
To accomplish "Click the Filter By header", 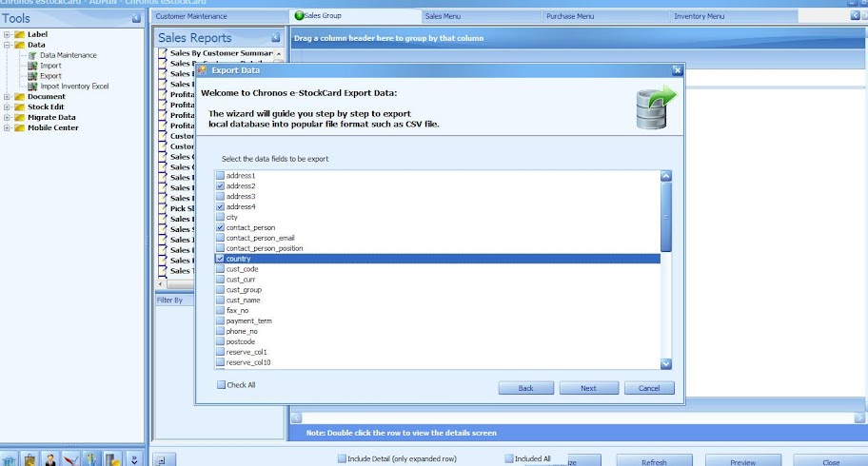I will click(174, 300).
